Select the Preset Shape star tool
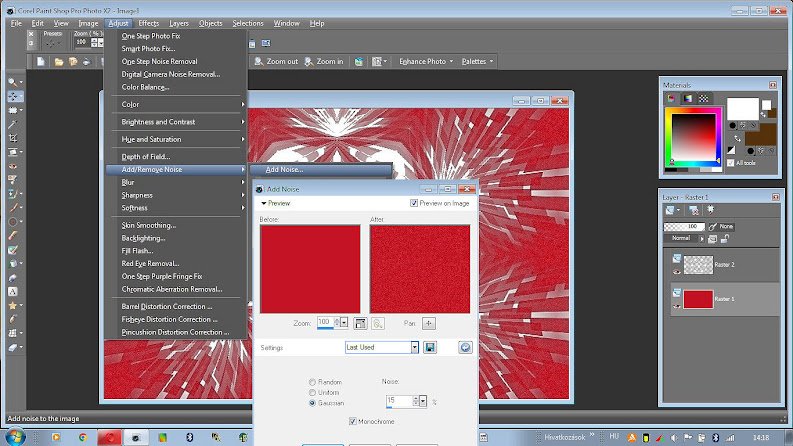This screenshot has height=446, width=793. point(13,305)
